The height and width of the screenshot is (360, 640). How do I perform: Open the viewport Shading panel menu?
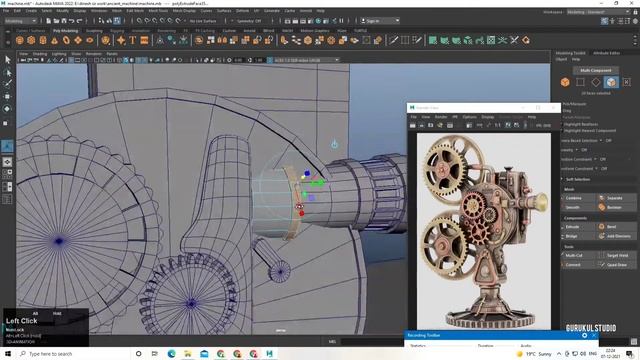[40, 54]
